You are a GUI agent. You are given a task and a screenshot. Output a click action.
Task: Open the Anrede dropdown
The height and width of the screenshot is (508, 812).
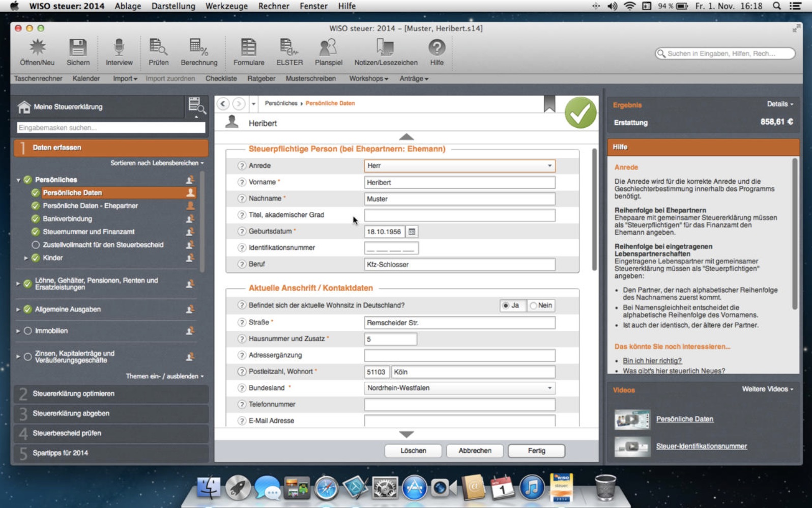[x=549, y=166]
